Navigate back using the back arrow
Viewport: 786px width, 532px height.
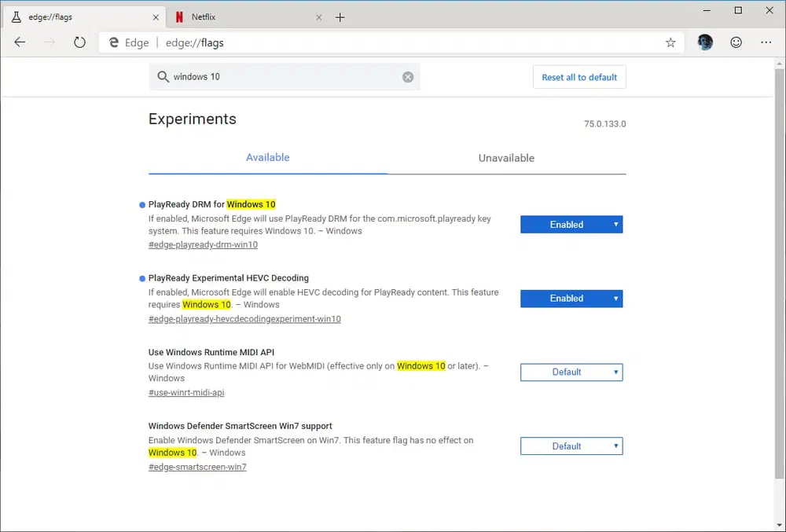(20, 42)
